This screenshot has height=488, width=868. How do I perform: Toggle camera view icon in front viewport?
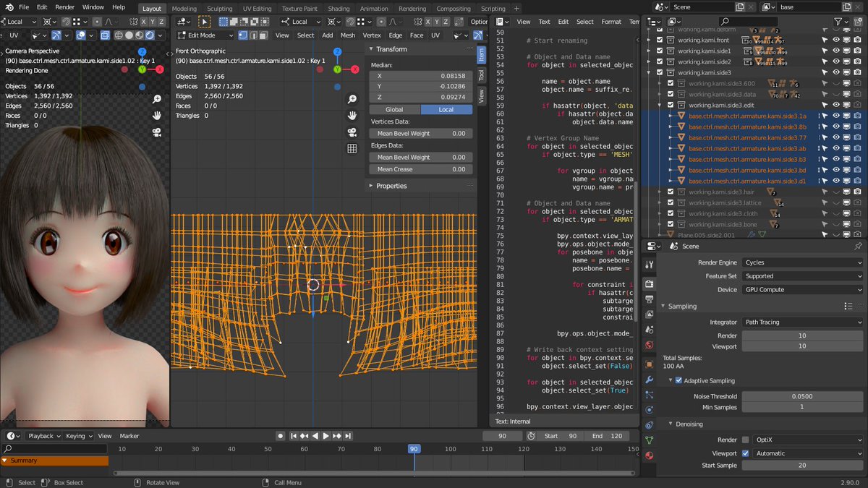tap(352, 132)
